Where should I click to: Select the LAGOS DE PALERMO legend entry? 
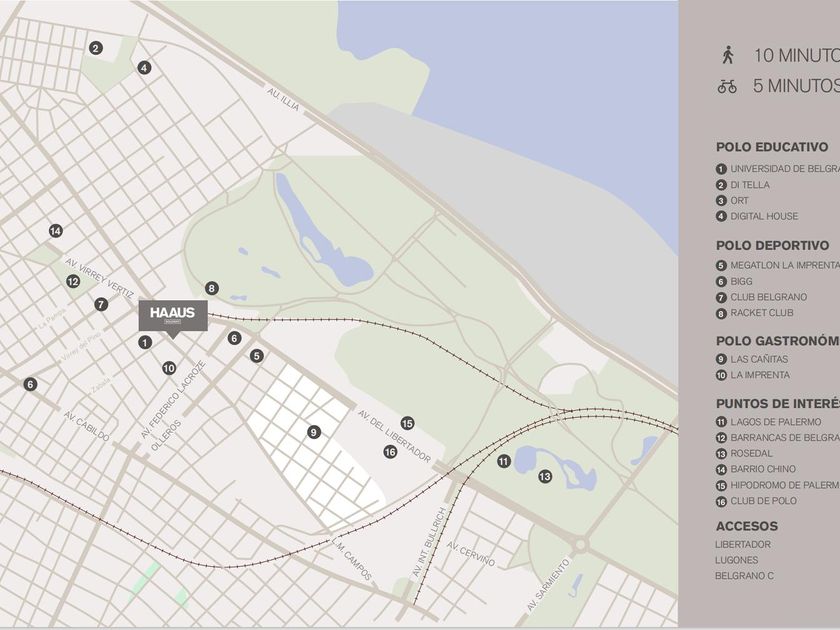point(768,422)
